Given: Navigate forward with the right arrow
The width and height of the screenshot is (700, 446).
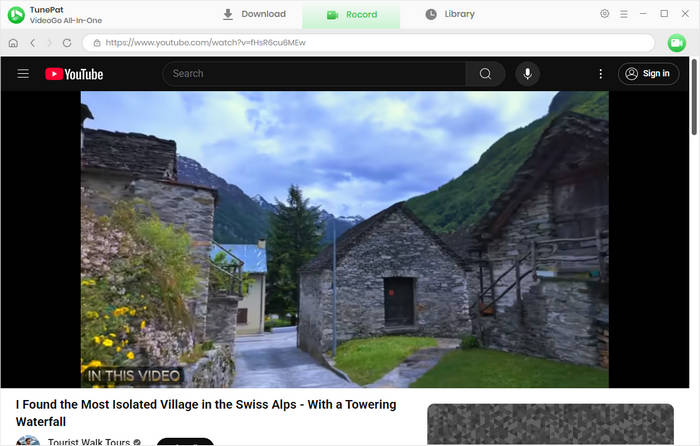Looking at the screenshot, I should pos(49,43).
